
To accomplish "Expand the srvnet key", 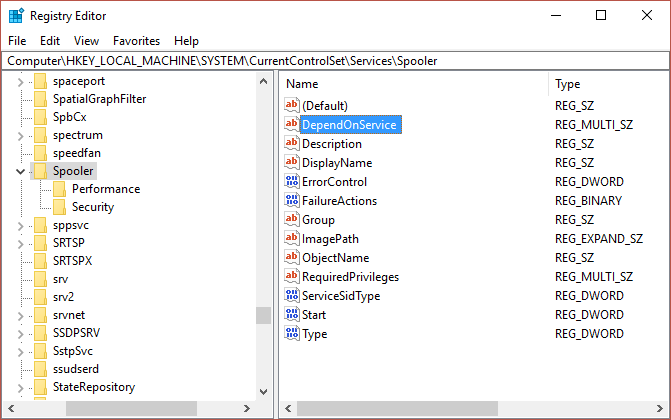I will click(x=21, y=316).
